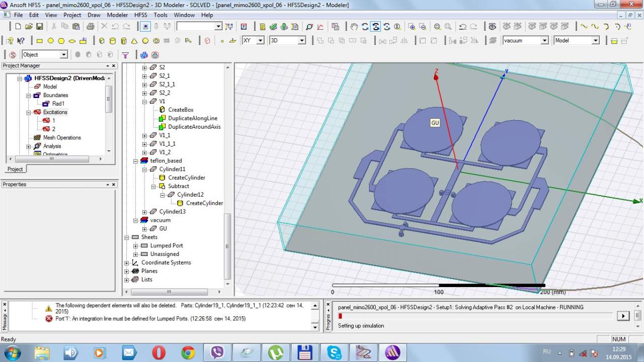This screenshot has height=362, width=644.
Task: Open the Object selection mode dropdown
Action: pyautogui.click(x=63, y=55)
